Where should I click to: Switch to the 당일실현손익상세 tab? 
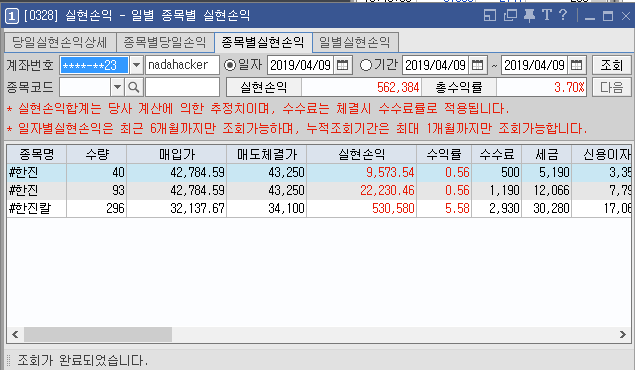[x=60, y=42]
